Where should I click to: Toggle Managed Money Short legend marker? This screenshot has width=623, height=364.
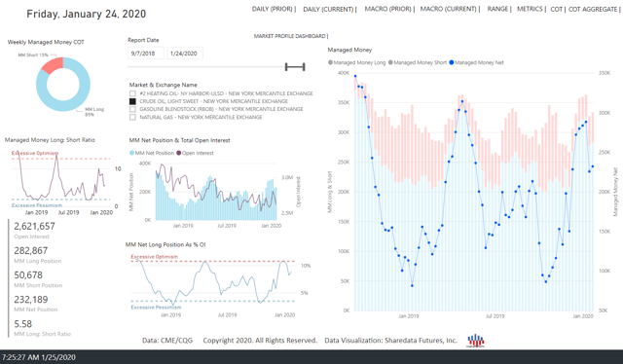pos(390,62)
